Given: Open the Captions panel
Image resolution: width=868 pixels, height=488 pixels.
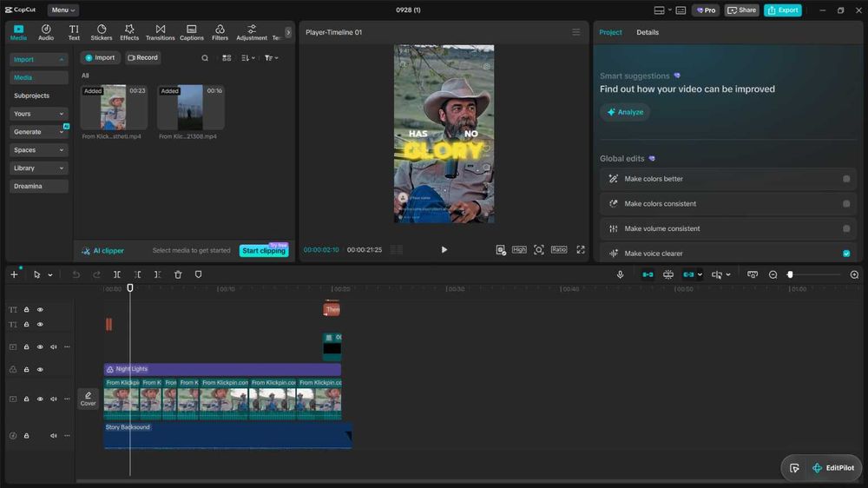Looking at the screenshot, I should [192, 33].
